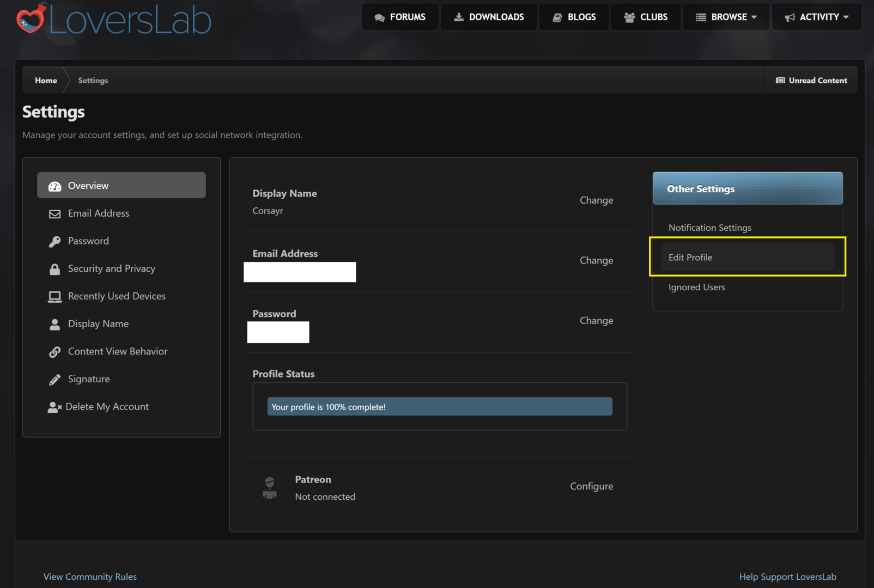View Community Rules link
The height and width of the screenshot is (588, 874).
click(x=90, y=577)
